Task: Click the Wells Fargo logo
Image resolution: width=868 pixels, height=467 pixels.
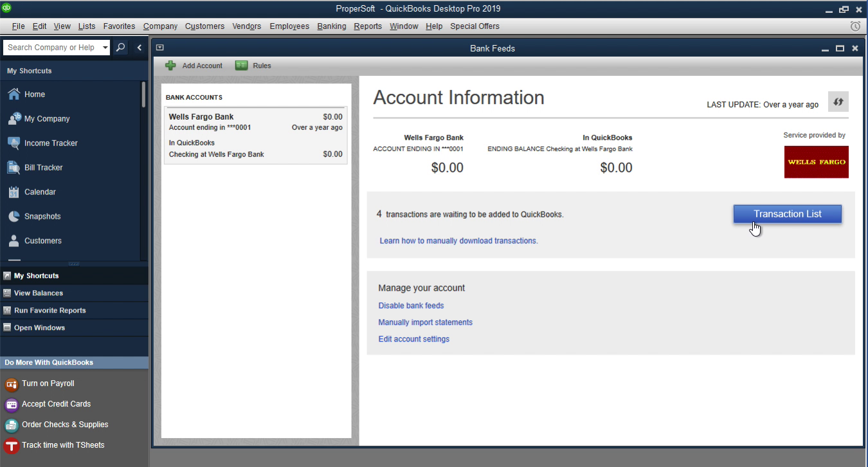Action: coord(816,162)
